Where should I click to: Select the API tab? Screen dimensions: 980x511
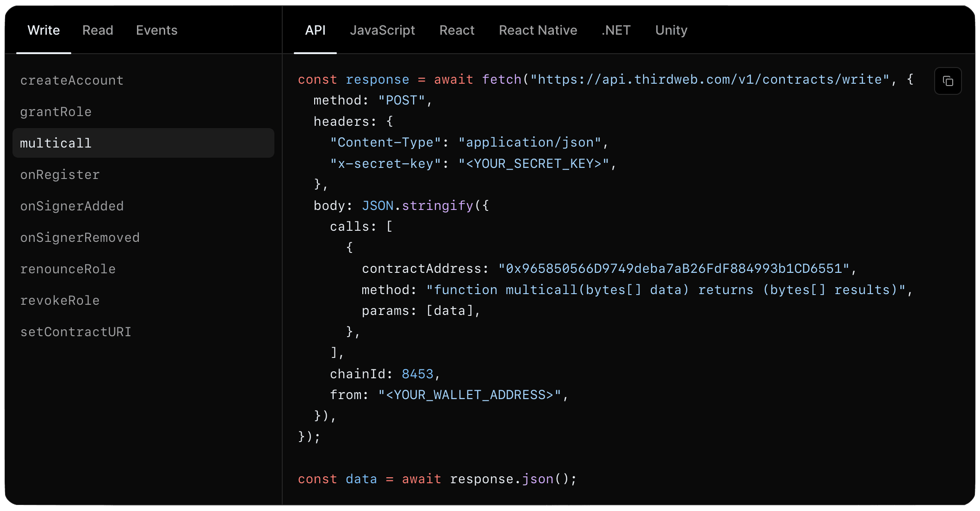[315, 31]
